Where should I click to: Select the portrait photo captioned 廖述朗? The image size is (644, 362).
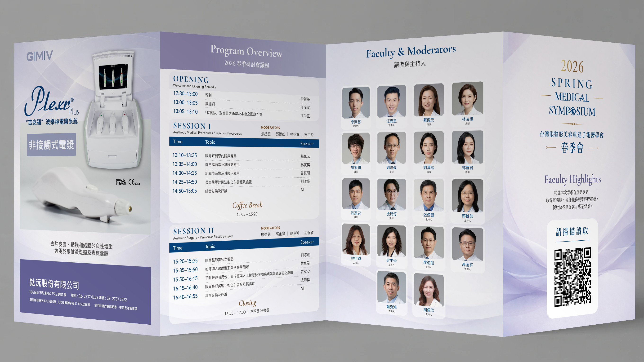[x=429, y=243]
